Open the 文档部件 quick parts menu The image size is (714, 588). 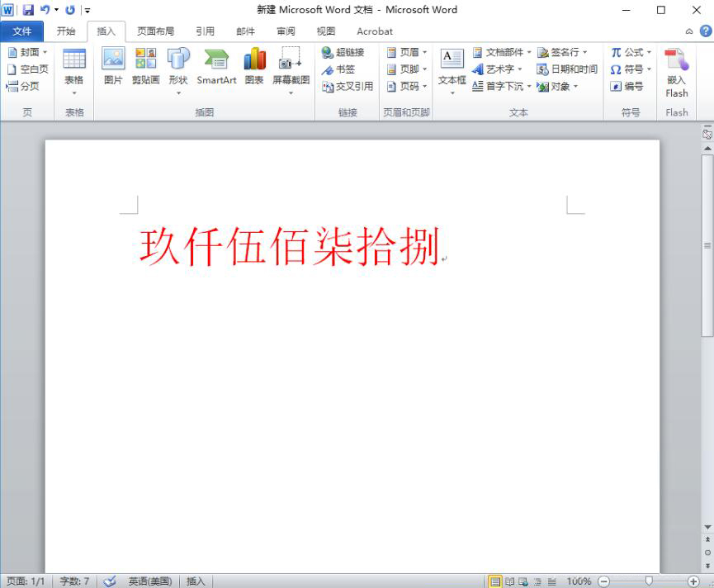pos(501,52)
